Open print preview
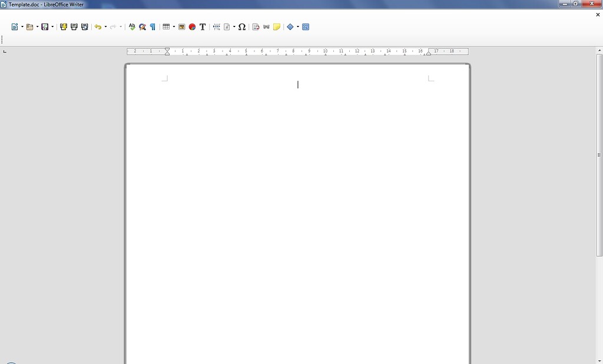Viewport: 603px width, 364px height. [84, 27]
